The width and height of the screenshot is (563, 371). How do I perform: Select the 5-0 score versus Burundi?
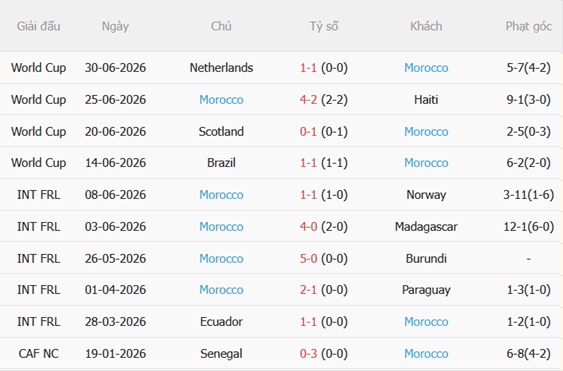tap(308, 259)
